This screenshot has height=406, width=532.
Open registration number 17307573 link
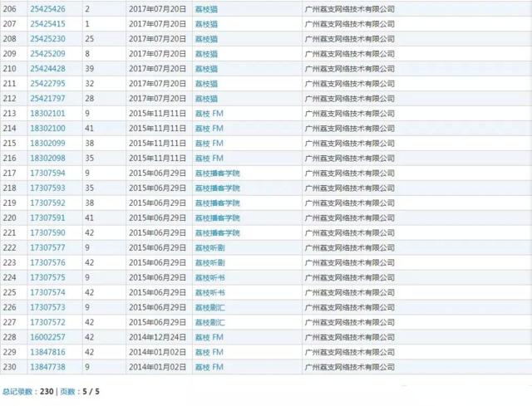coord(48,307)
